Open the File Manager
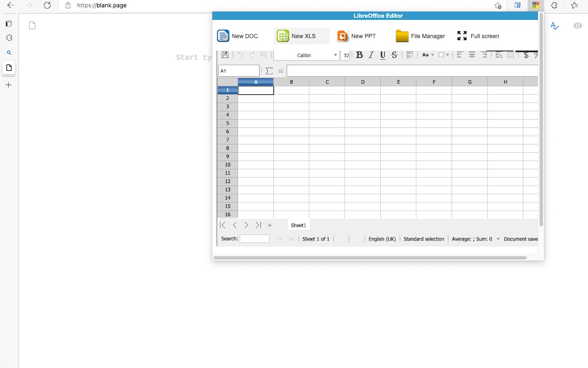 tap(420, 36)
